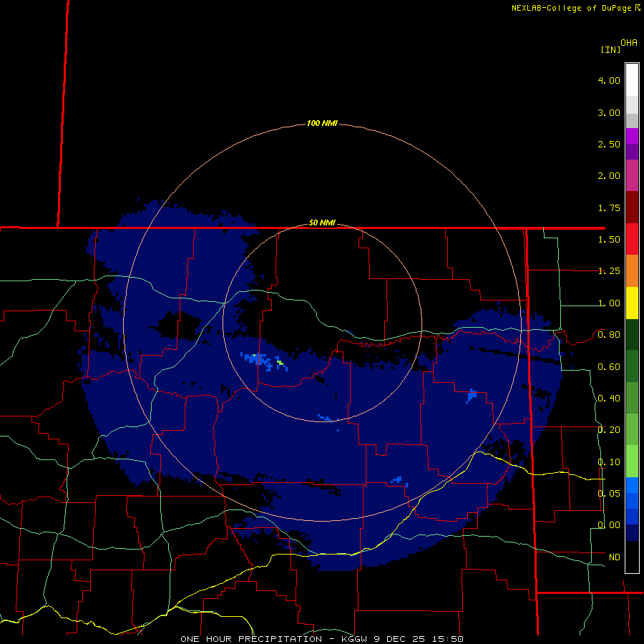Click the 1.00 legend value
This screenshot has width=644, height=644.
pyautogui.click(x=609, y=303)
